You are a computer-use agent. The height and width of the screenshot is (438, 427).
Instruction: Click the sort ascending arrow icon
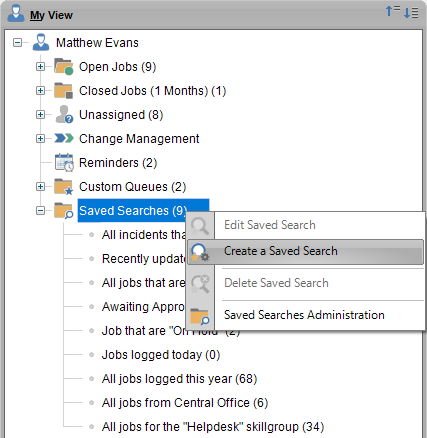[x=393, y=11]
